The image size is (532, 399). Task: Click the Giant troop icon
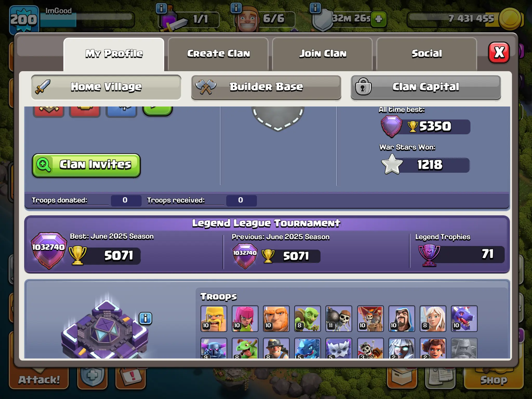pyautogui.click(x=276, y=318)
